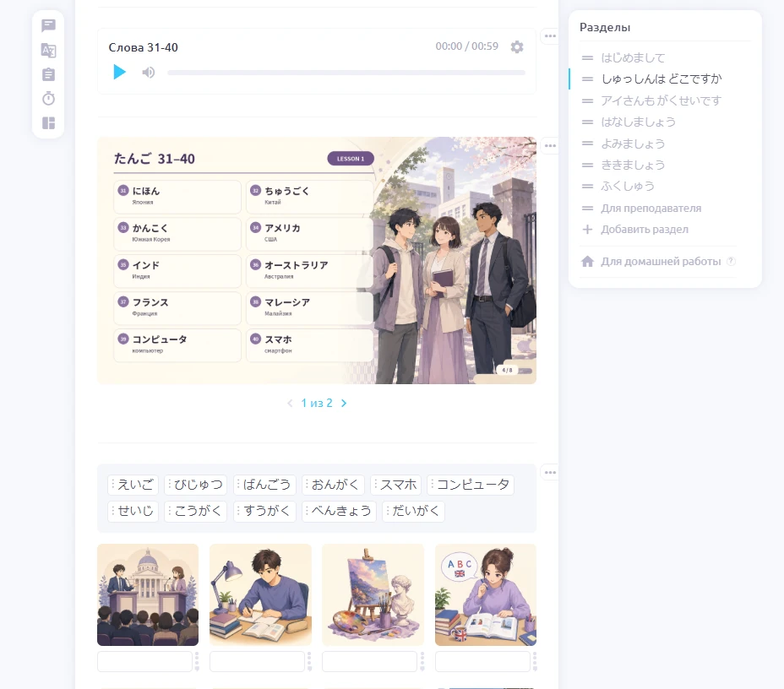Go to the next slide arrow
This screenshot has width=784, height=689.
coord(344,404)
